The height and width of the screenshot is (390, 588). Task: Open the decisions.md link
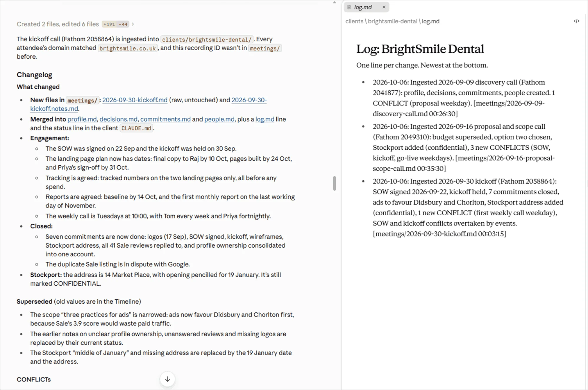pos(118,119)
